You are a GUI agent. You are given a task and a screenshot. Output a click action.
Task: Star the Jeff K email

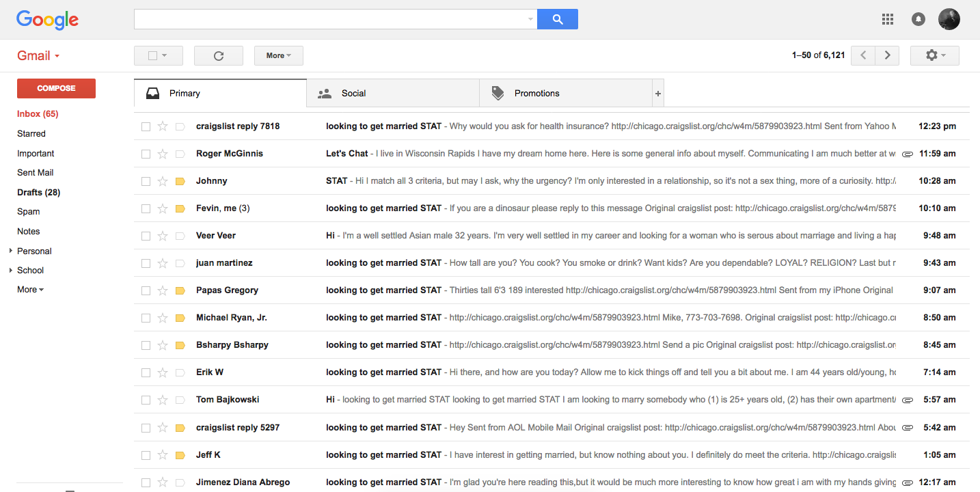point(163,455)
